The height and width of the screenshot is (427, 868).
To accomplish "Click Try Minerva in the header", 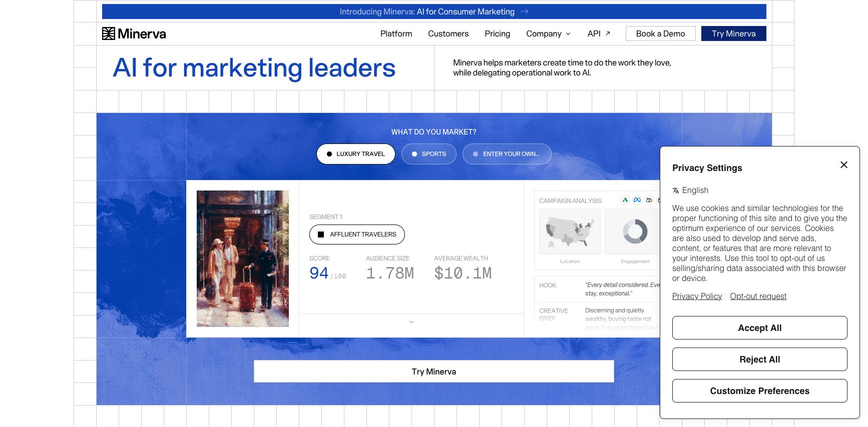I will [x=733, y=33].
